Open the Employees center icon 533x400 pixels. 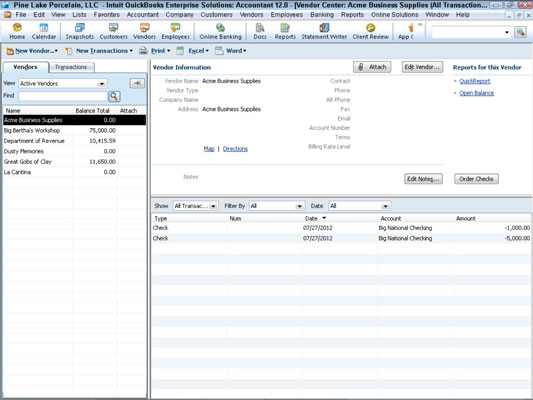pyautogui.click(x=175, y=31)
